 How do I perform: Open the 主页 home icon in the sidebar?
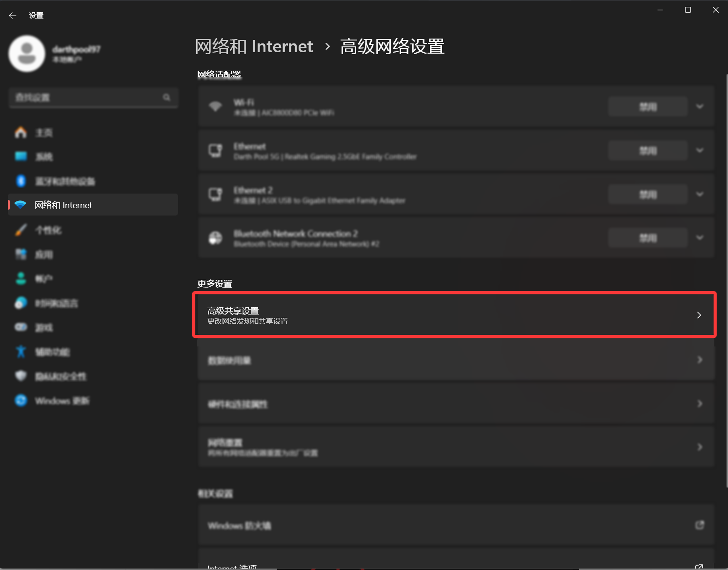[20, 133]
